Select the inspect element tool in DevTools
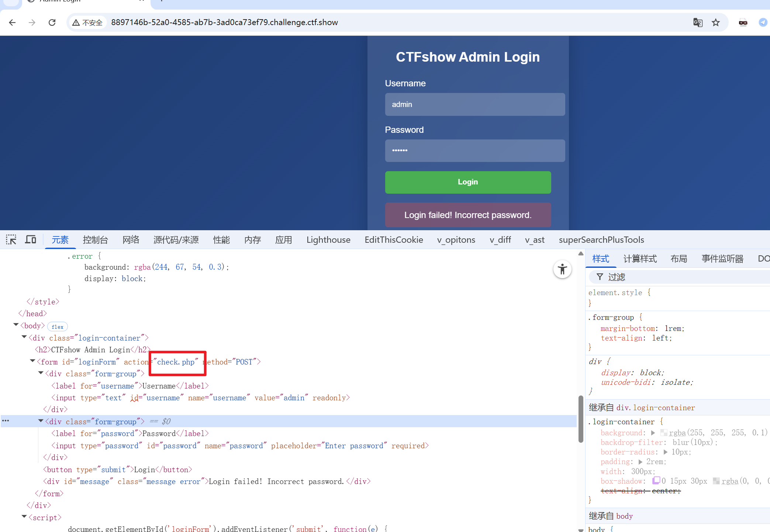This screenshot has width=770, height=532. (11, 239)
